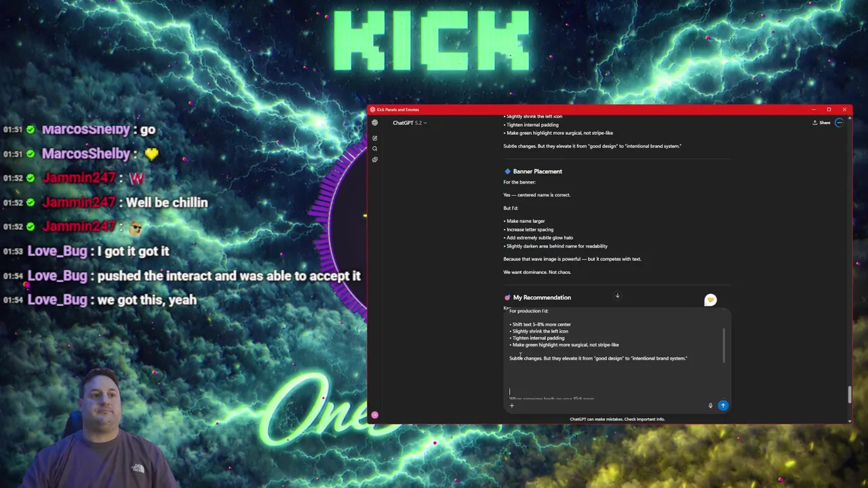
Task: Click the 'Make name larger' bullet text
Action: (x=524, y=221)
